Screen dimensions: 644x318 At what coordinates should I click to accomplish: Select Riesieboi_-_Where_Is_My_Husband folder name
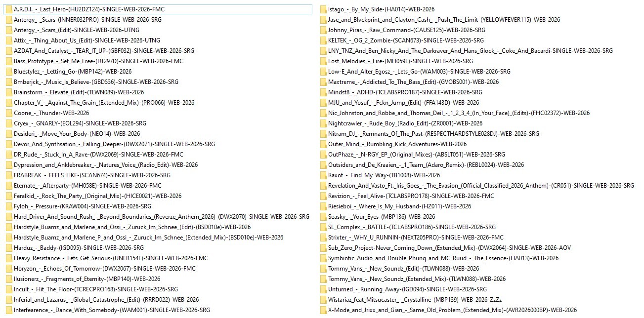tap(399, 206)
